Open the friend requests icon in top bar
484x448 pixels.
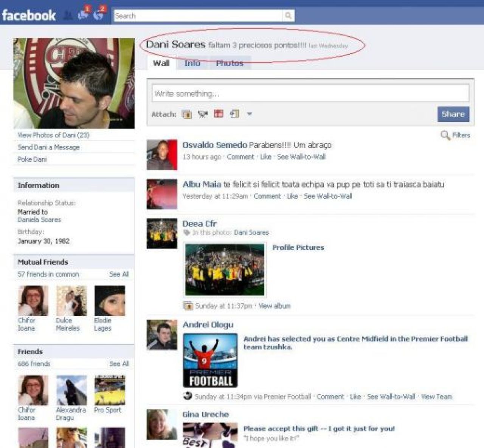[x=68, y=15]
